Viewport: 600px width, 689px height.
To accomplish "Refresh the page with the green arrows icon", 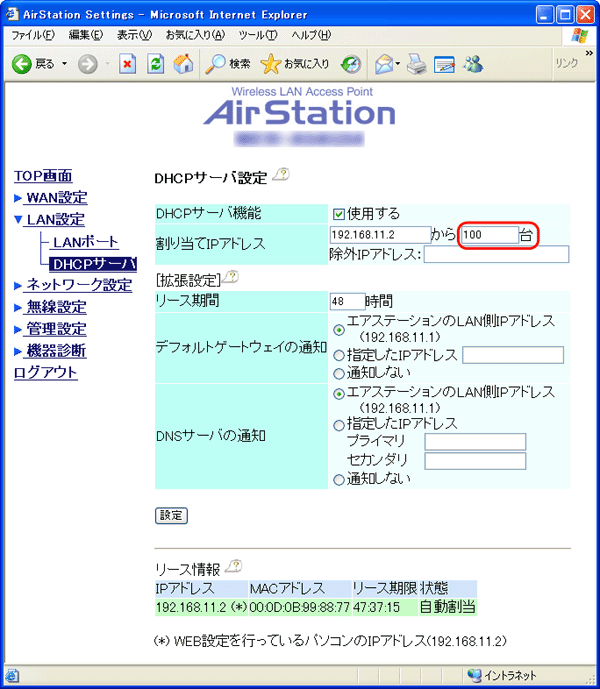I will coord(155,64).
